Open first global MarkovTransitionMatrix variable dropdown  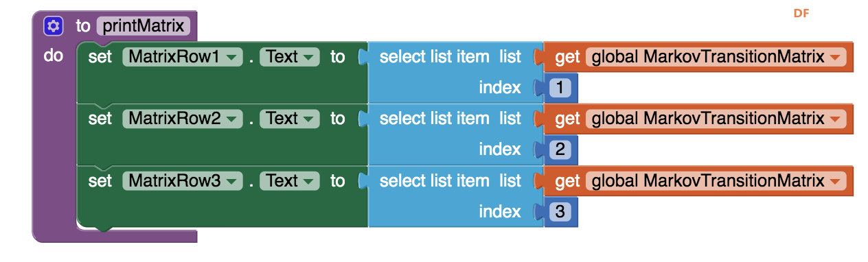tap(716, 57)
